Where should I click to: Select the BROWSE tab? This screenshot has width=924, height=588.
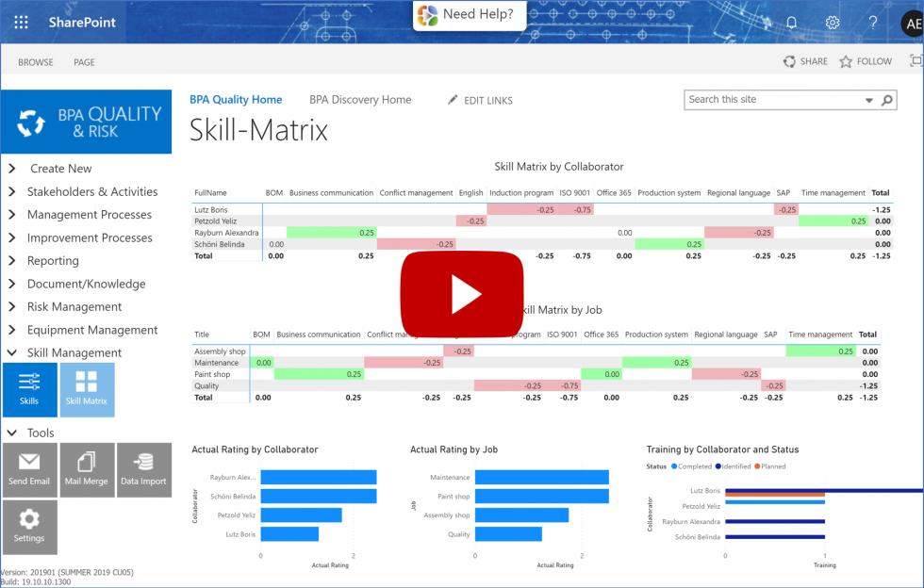click(x=35, y=61)
